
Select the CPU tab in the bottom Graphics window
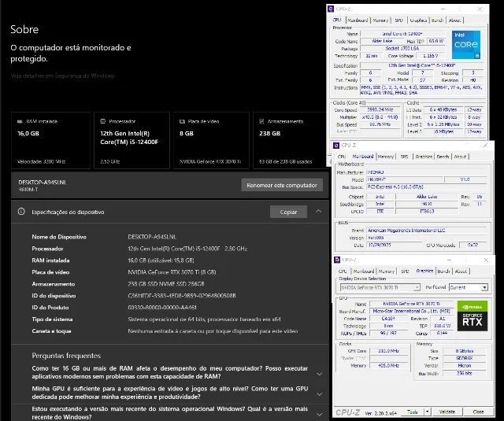tap(343, 271)
